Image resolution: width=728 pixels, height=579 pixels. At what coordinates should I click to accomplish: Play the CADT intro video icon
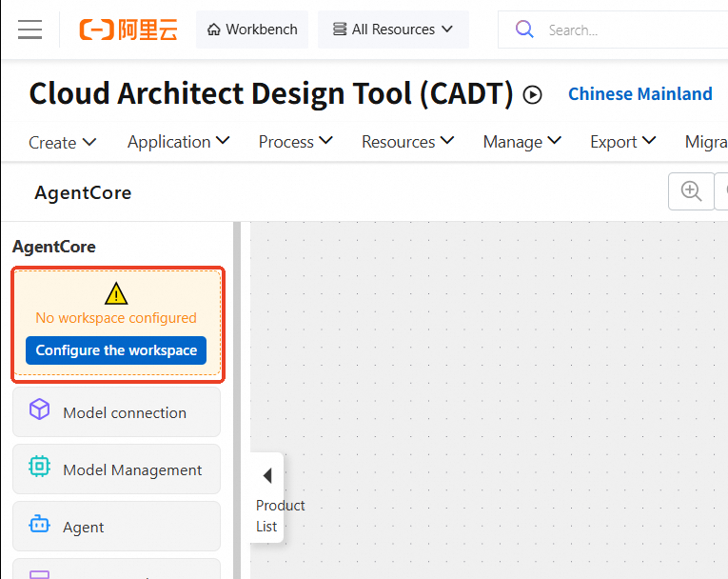(532, 95)
